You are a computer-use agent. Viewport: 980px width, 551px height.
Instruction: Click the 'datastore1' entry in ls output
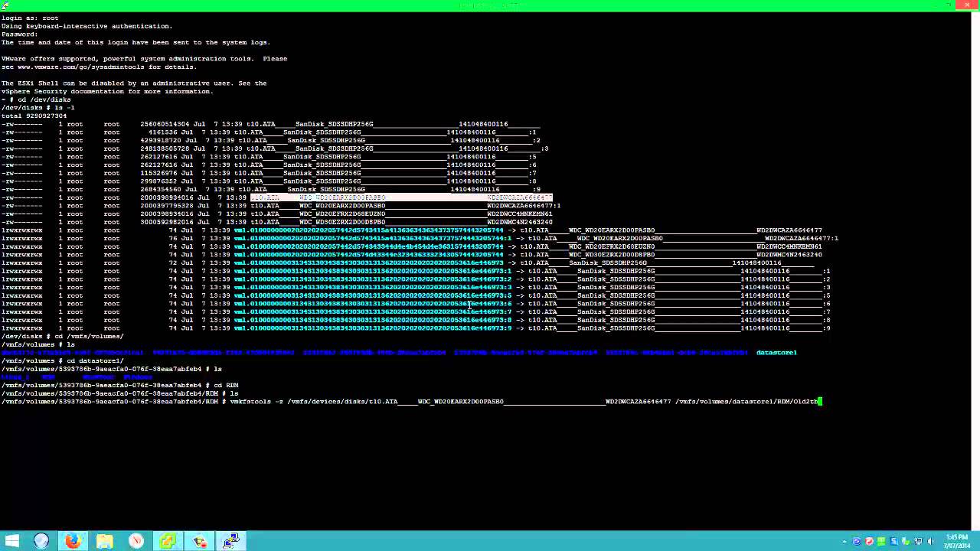click(x=776, y=352)
